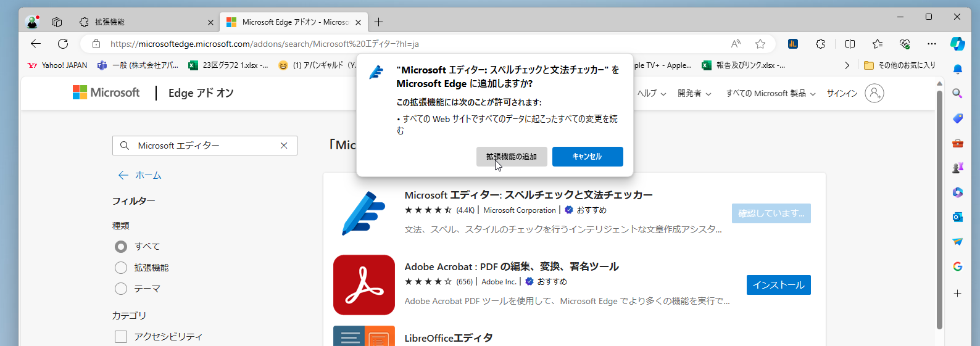Click the Sign-in person avatar icon
The height and width of the screenshot is (346, 980).
coord(874,93)
